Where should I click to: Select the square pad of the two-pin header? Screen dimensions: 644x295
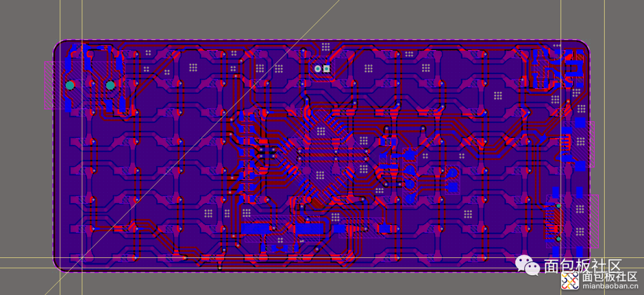point(327,69)
